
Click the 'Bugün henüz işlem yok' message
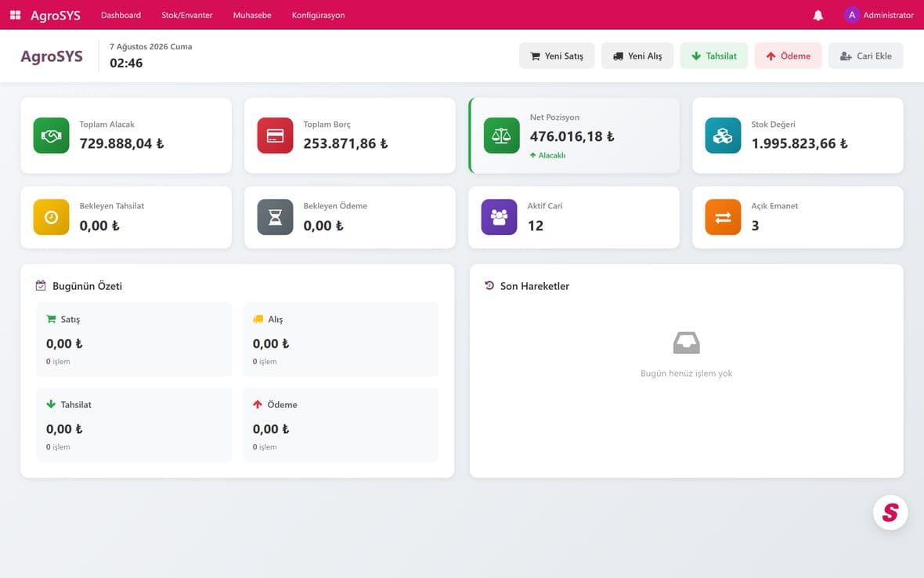click(687, 373)
